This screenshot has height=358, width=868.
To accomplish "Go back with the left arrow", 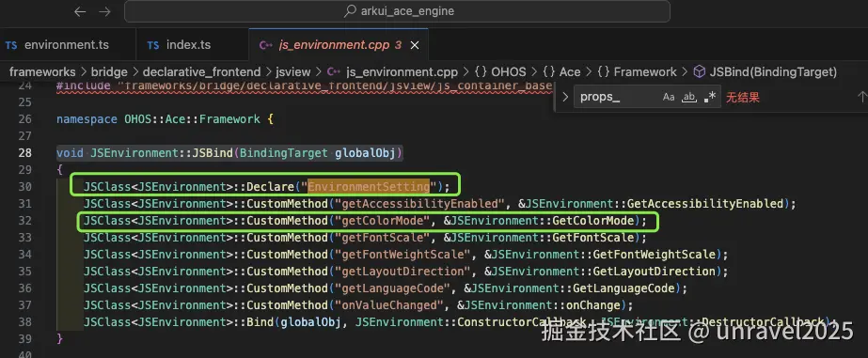I will click(80, 11).
